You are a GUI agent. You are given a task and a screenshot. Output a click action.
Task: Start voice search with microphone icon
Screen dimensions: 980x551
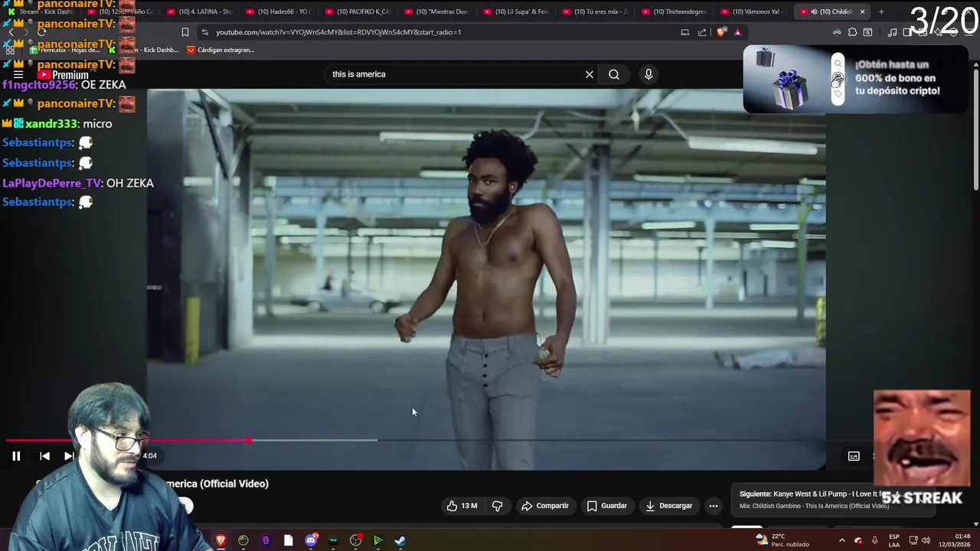click(648, 74)
